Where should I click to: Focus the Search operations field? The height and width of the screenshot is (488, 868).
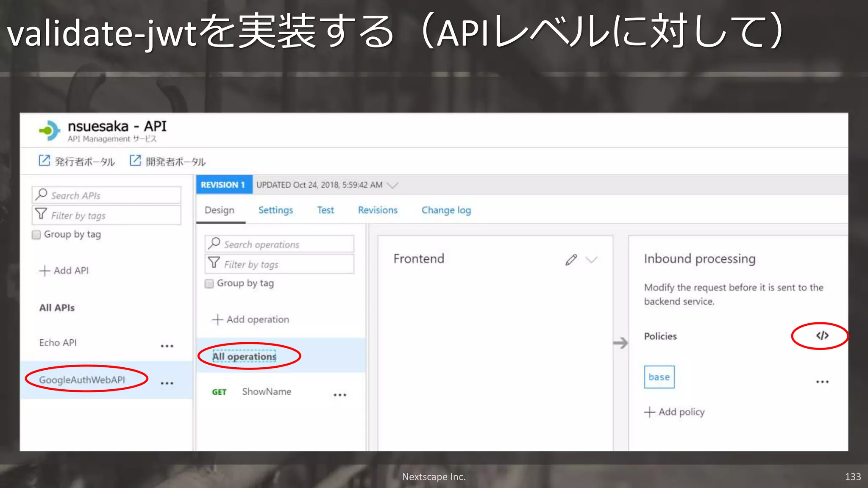pyautogui.click(x=279, y=244)
